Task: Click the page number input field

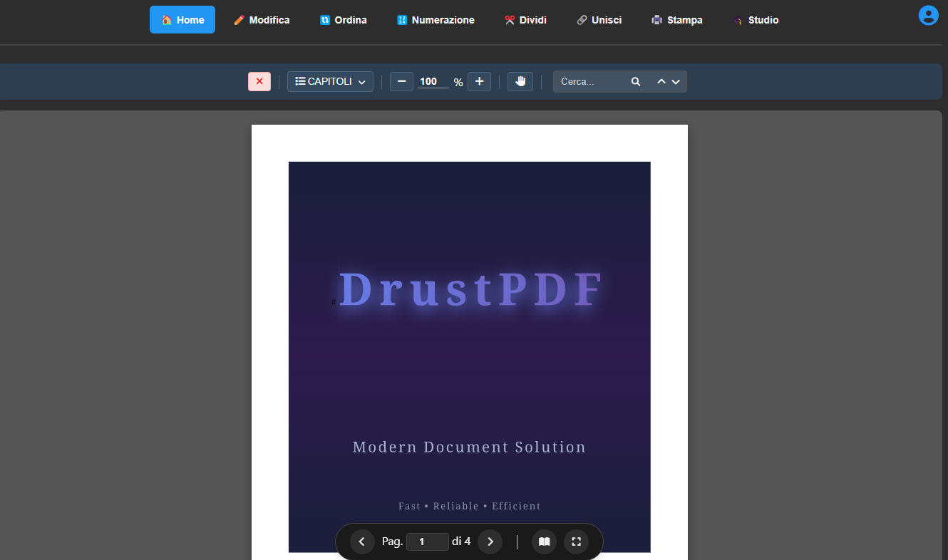Action: click(428, 541)
